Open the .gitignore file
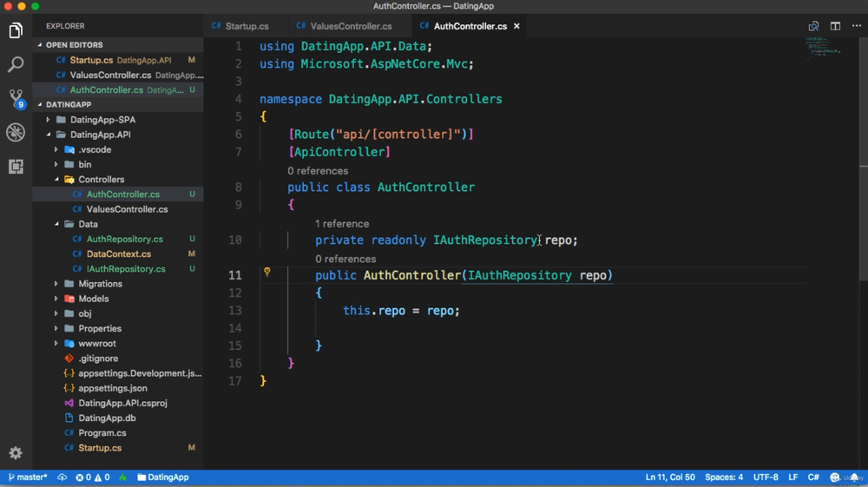868x487 pixels. click(x=118, y=358)
